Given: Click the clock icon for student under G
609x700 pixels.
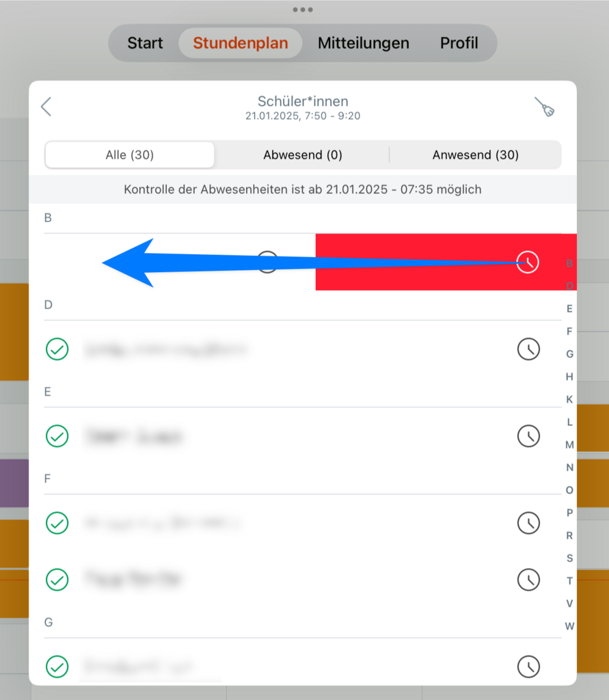Looking at the screenshot, I should click(528, 667).
